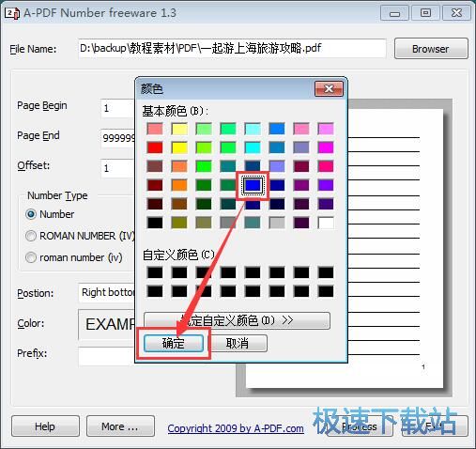Confirm color with the 确定 button
476x449 pixels.
(x=174, y=344)
